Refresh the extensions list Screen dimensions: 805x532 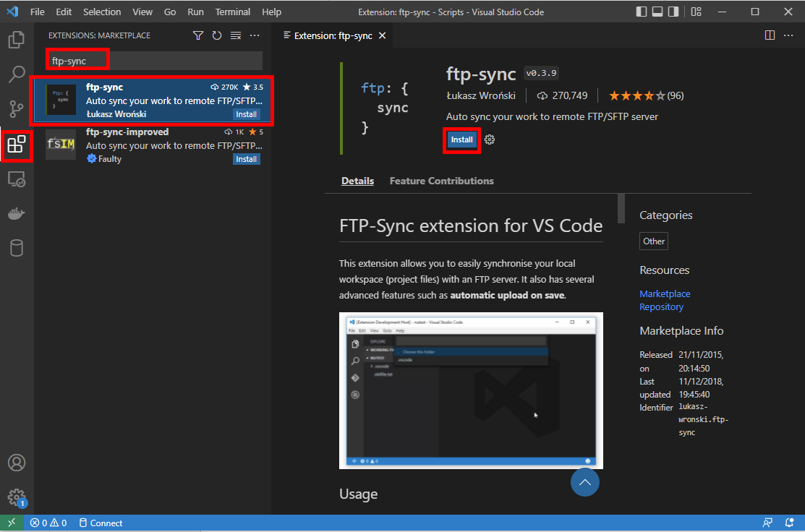tap(217, 35)
